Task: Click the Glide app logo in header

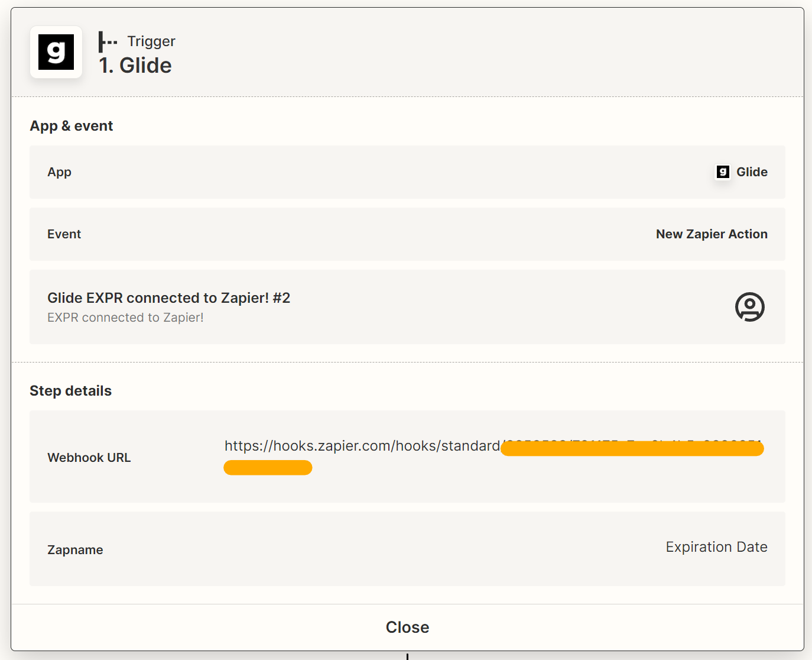Action: coord(56,52)
